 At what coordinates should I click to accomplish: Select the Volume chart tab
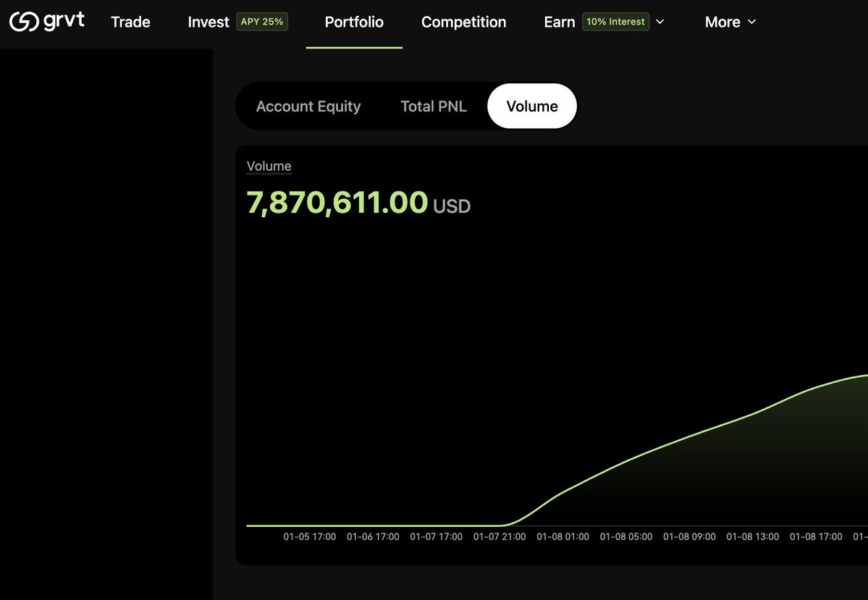tap(532, 106)
